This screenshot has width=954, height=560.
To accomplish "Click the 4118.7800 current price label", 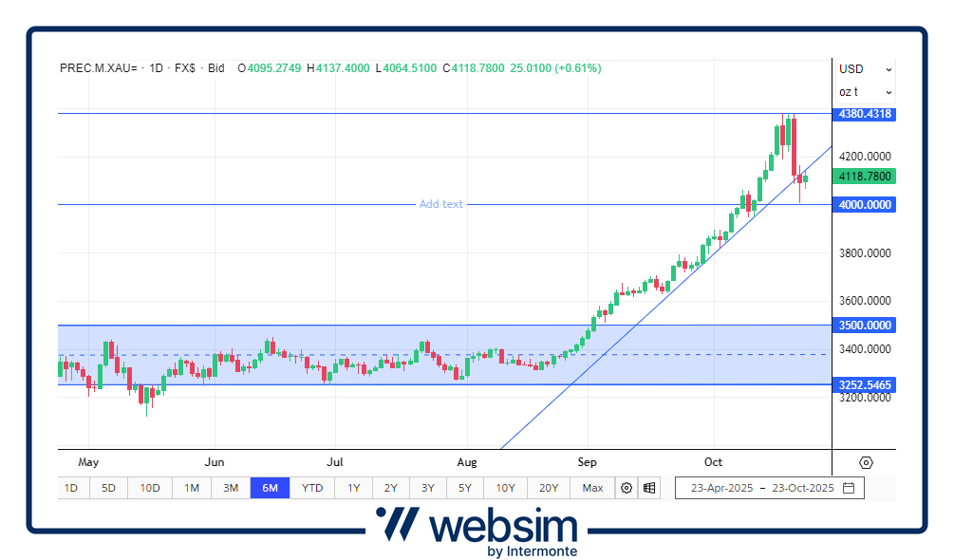I will [865, 177].
